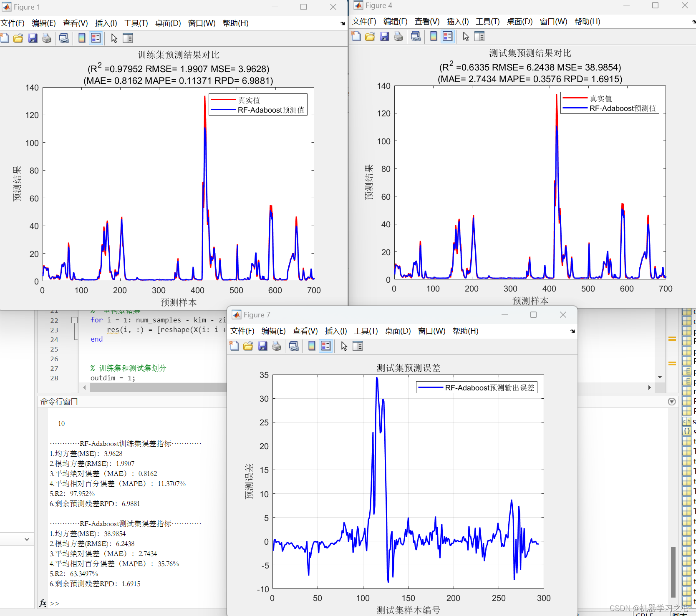
Task: Open 查看(V) menu in Figure 4
Action: click(x=427, y=22)
